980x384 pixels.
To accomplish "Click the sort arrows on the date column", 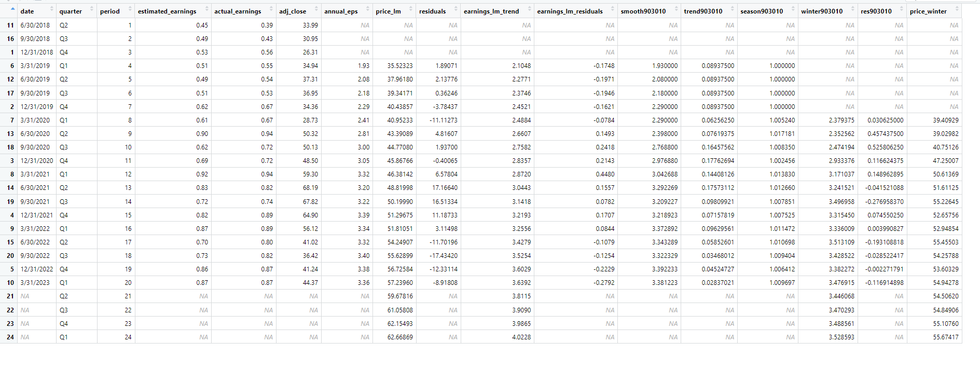I will click(x=51, y=9).
